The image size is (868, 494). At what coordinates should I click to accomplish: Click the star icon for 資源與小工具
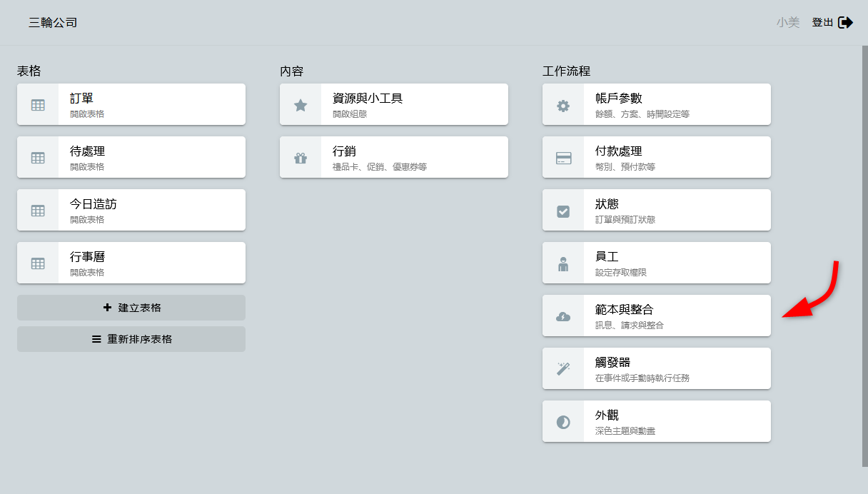(x=301, y=105)
